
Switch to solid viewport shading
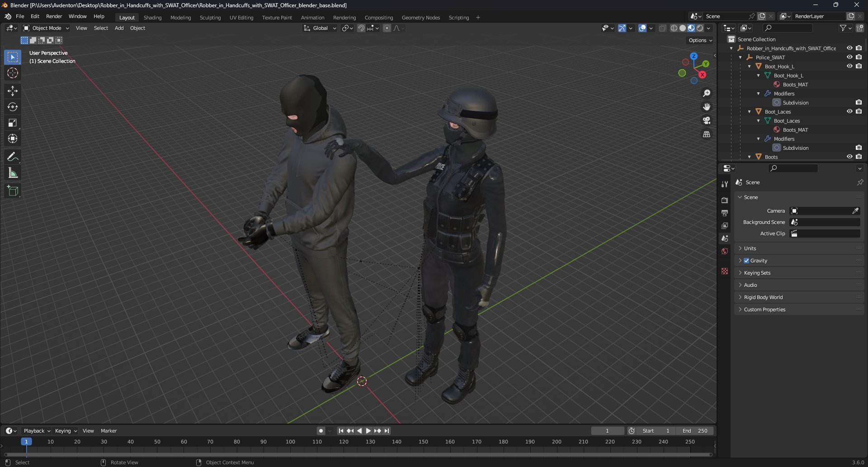[683, 28]
